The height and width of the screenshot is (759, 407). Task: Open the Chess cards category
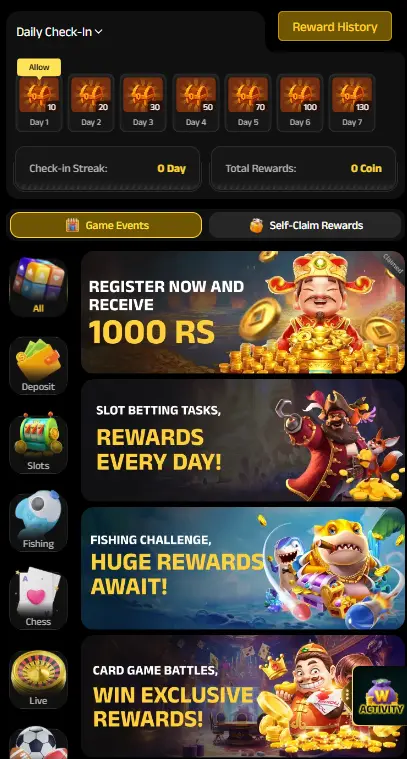38,601
